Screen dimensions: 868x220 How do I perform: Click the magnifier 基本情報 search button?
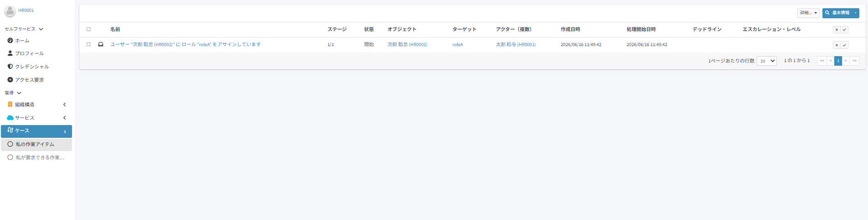pos(837,13)
